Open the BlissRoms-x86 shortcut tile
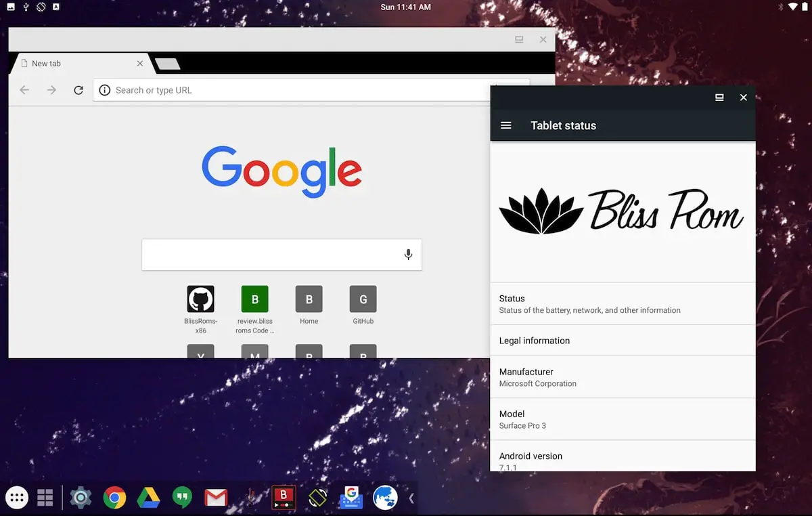This screenshot has width=812, height=516. [x=200, y=310]
